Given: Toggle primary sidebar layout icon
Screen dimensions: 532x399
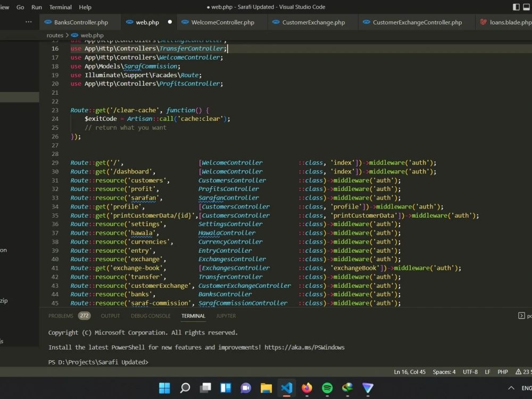Looking at the screenshot, I should point(516,7).
